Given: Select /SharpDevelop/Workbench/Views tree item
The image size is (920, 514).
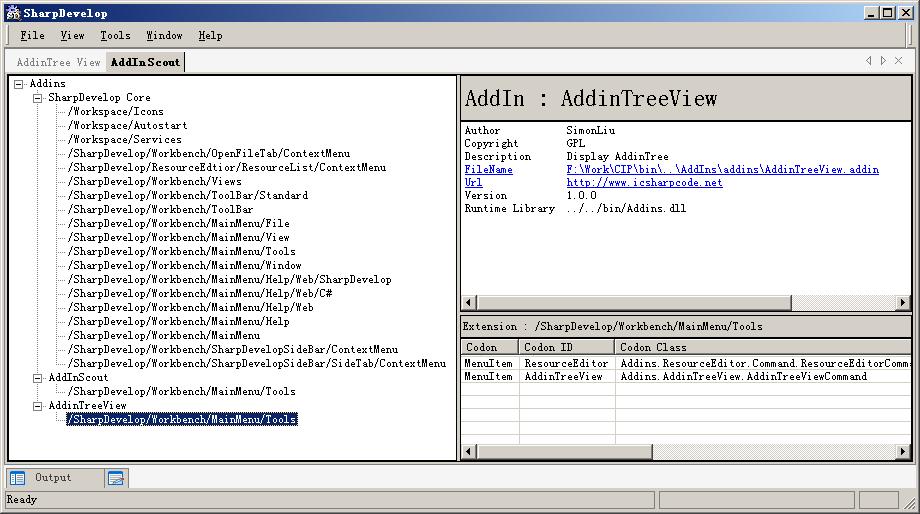Looking at the screenshot, I should click(154, 182).
